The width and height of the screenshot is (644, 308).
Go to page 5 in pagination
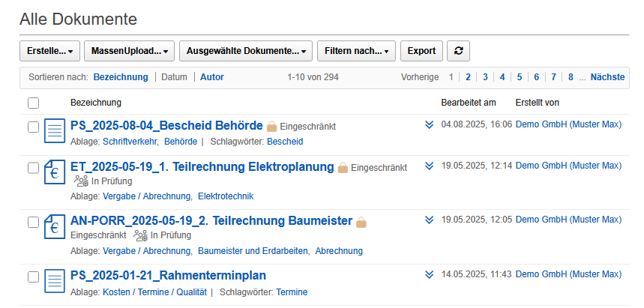click(520, 76)
